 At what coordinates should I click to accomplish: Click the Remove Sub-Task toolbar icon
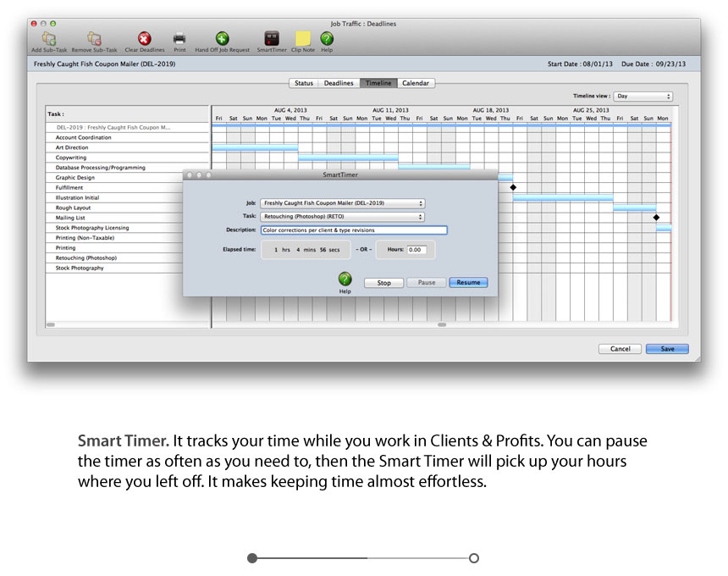[92, 38]
